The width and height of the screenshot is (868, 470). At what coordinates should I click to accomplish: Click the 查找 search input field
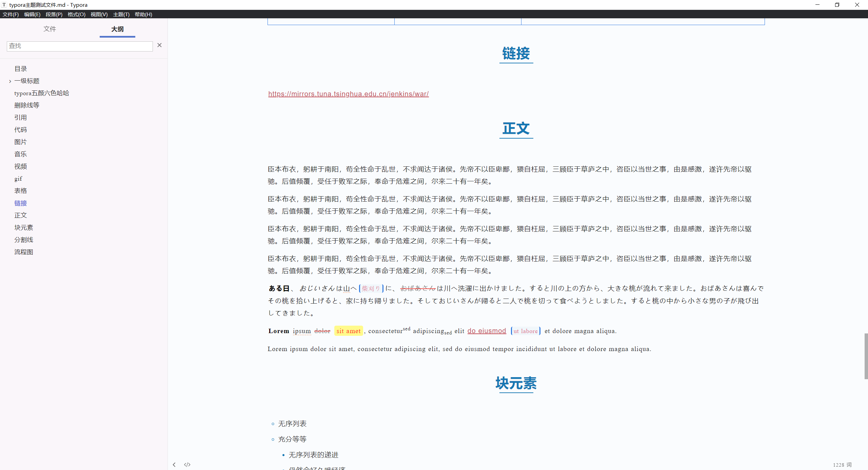[x=80, y=46]
